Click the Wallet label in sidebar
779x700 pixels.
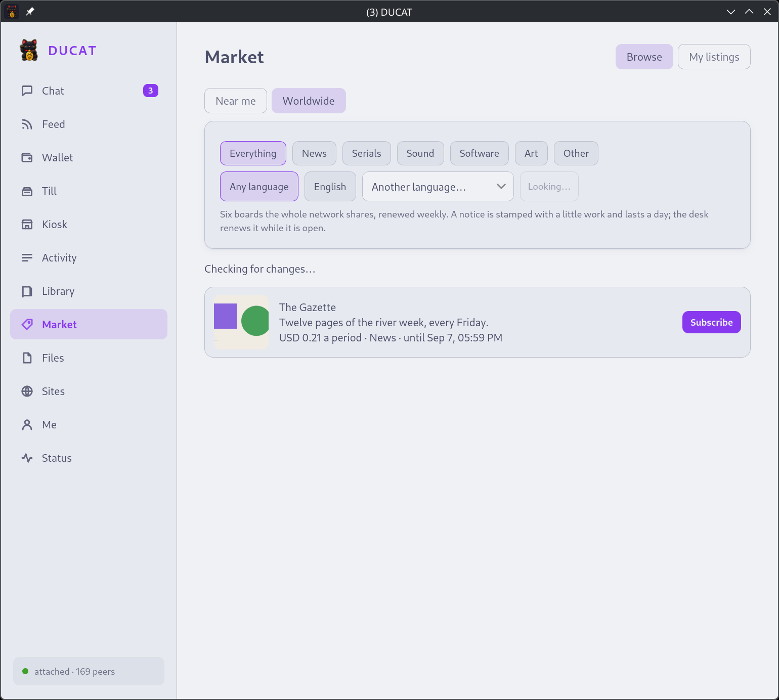pos(58,158)
